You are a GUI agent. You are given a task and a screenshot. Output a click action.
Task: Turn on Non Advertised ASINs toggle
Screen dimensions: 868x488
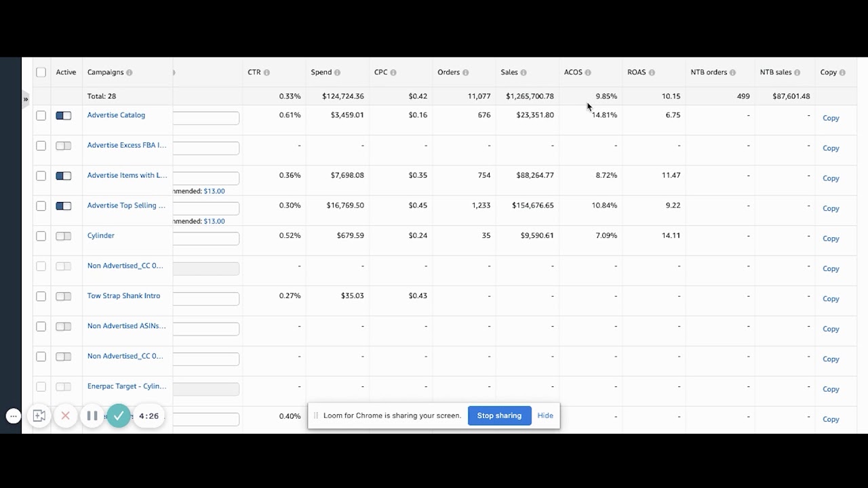64,327
